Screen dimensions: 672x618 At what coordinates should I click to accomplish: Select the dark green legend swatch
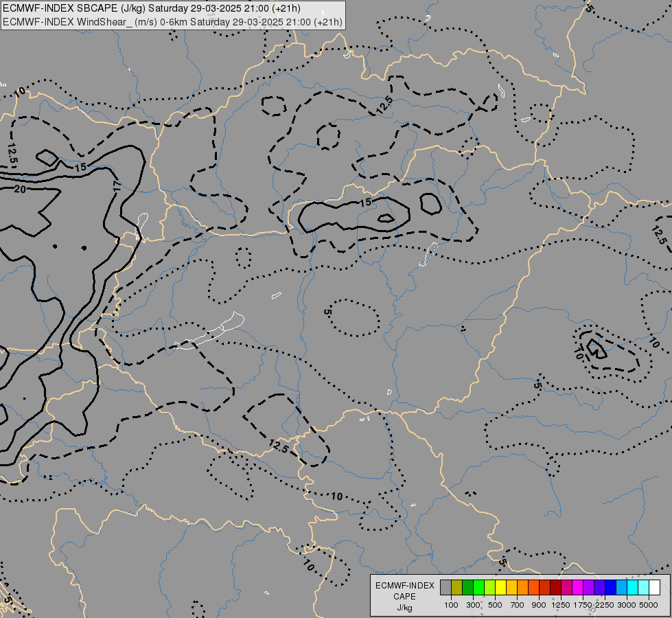tap(467, 588)
